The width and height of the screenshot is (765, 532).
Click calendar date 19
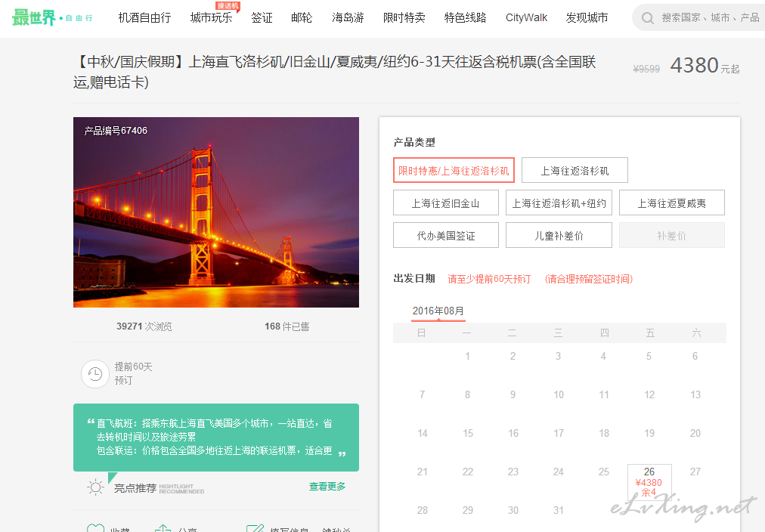pos(649,433)
